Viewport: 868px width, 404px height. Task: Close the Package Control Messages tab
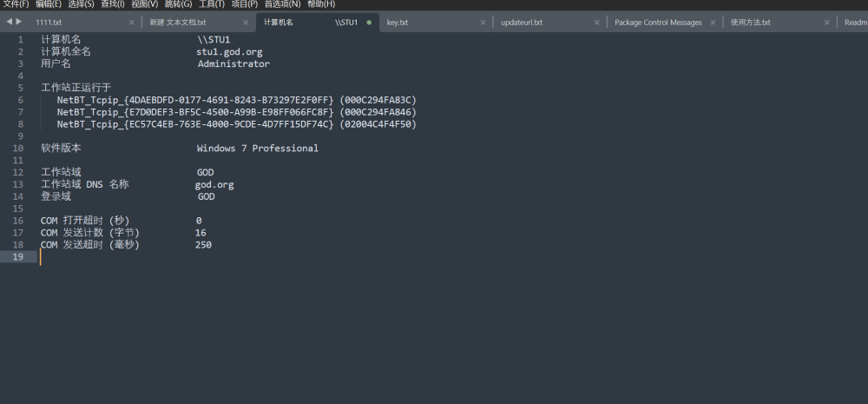tap(713, 23)
